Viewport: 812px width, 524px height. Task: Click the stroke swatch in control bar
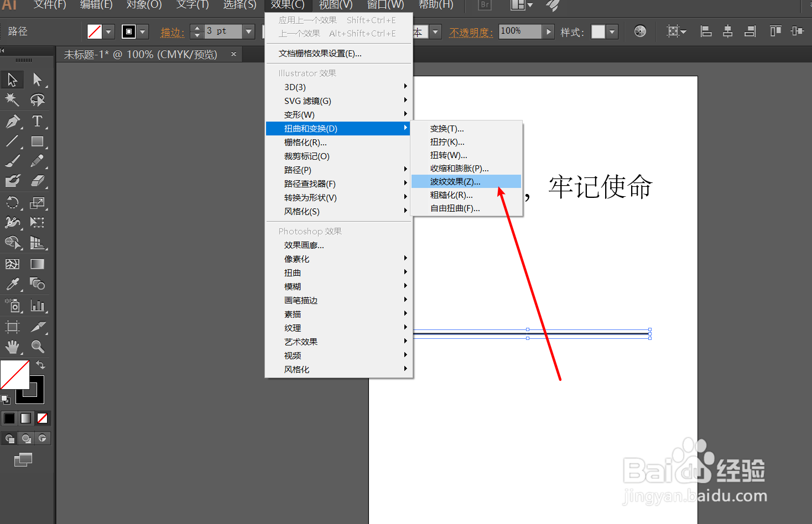[129, 32]
